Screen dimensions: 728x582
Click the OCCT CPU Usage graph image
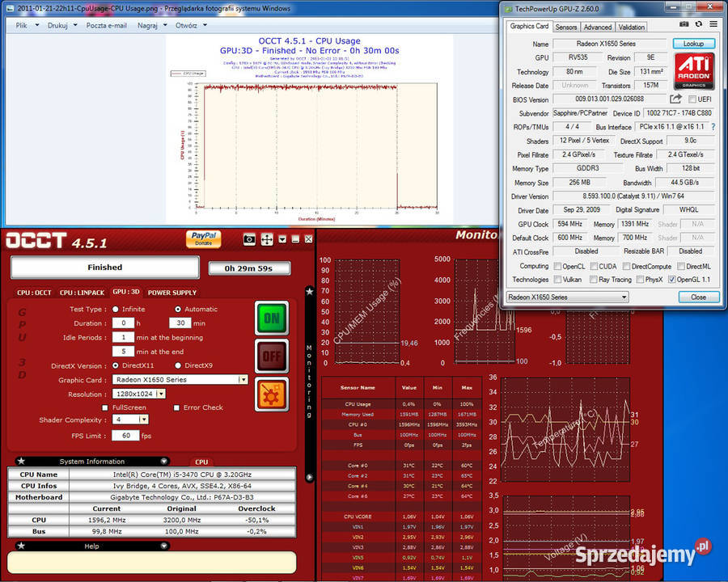(309, 129)
